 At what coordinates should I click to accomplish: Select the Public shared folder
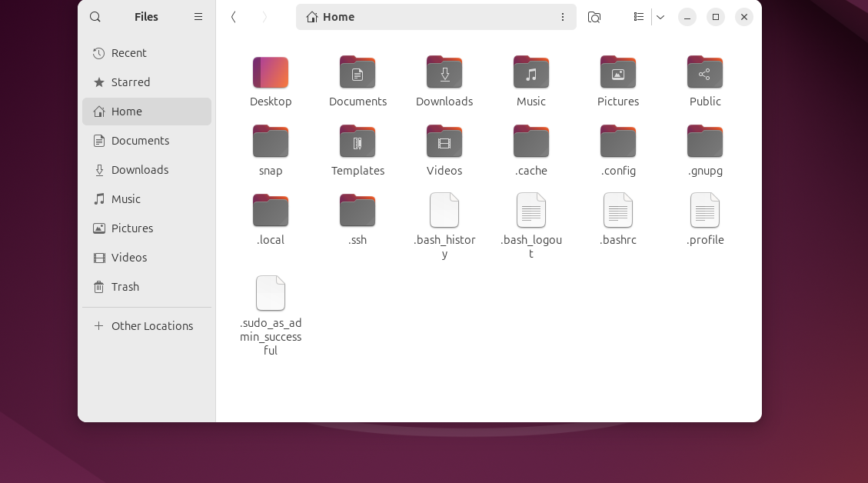click(x=705, y=73)
